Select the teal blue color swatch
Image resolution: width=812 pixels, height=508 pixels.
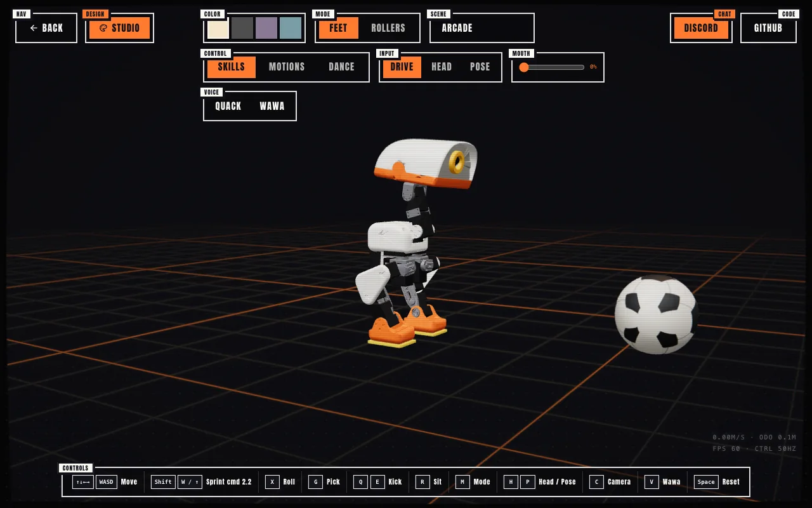click(x=291, y=28)
